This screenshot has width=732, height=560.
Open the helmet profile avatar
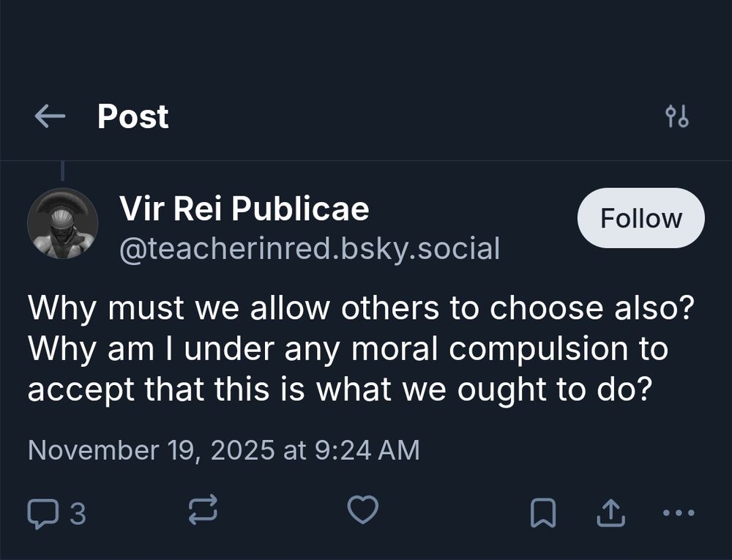62,223
